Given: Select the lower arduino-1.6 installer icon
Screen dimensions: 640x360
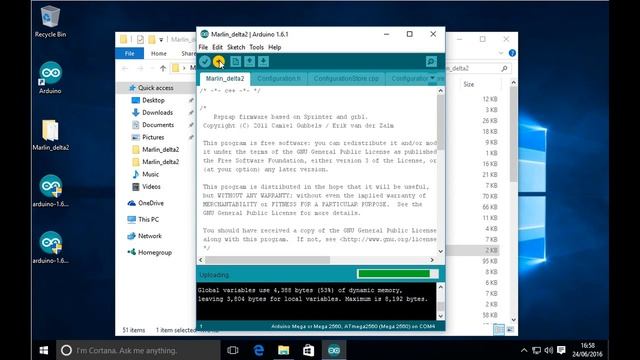Looking at the screenshot, I should coord(51,247).
